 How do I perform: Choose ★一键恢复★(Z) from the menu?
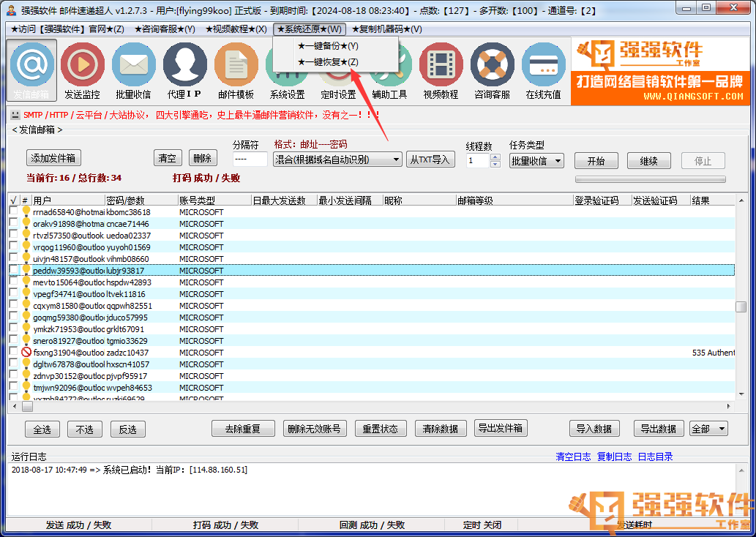[x=329, y=62]
